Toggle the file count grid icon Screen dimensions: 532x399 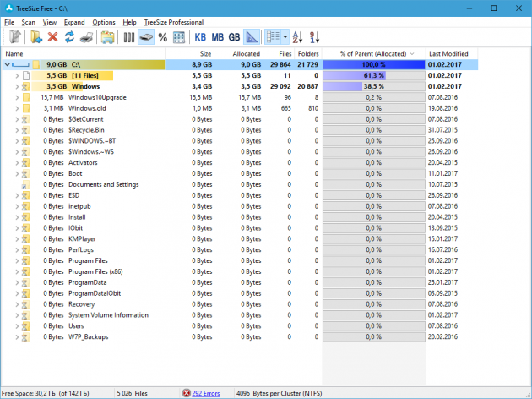[179, 37]
